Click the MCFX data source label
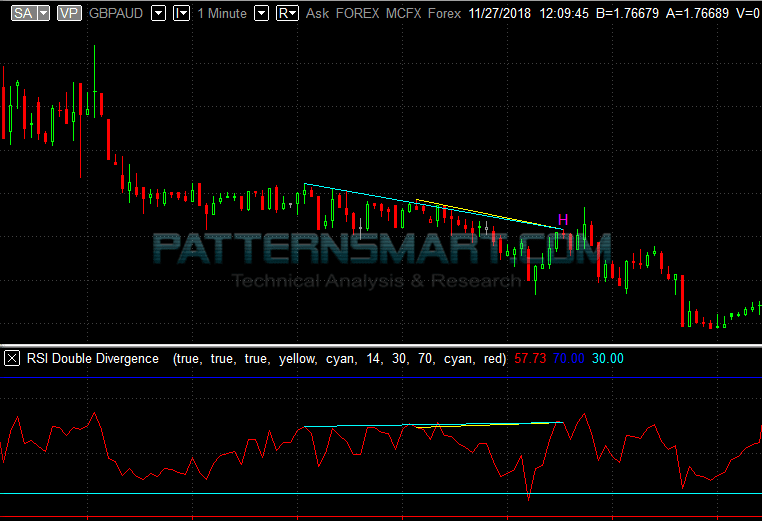The height and width of the screenshot is (521, 762). (403, 13)
